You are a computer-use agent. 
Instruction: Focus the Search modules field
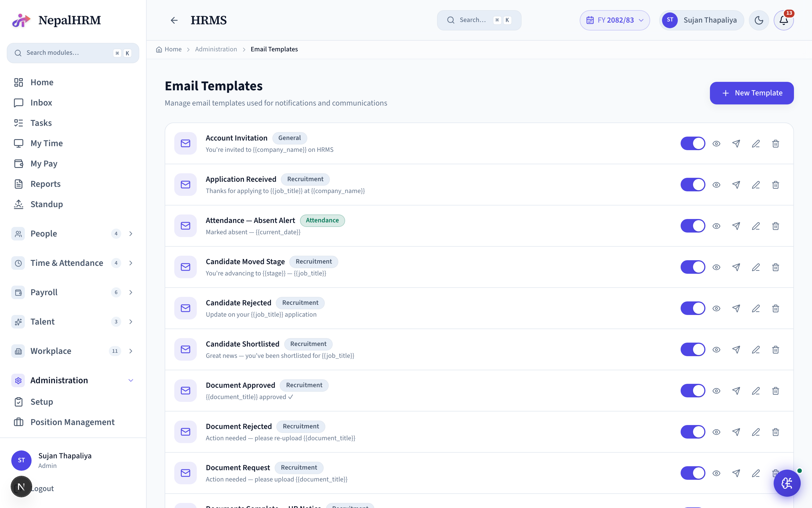(x=73, y=53)
